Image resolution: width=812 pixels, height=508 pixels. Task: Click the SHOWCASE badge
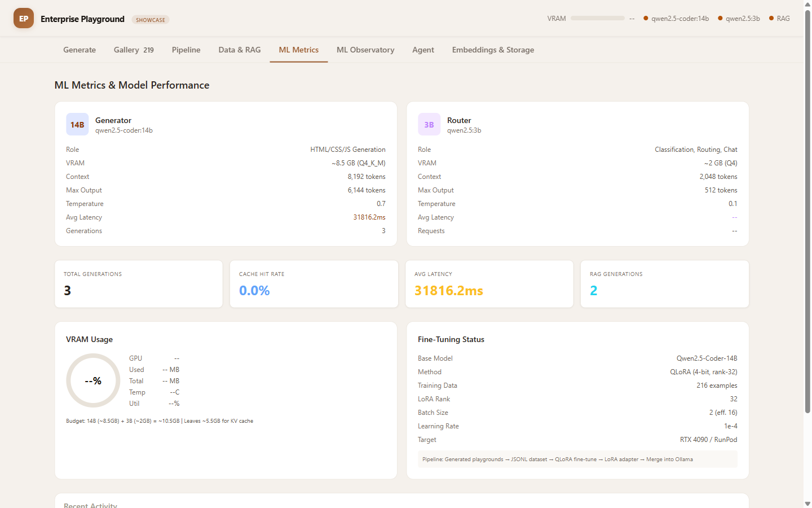[x=151, y=20]
